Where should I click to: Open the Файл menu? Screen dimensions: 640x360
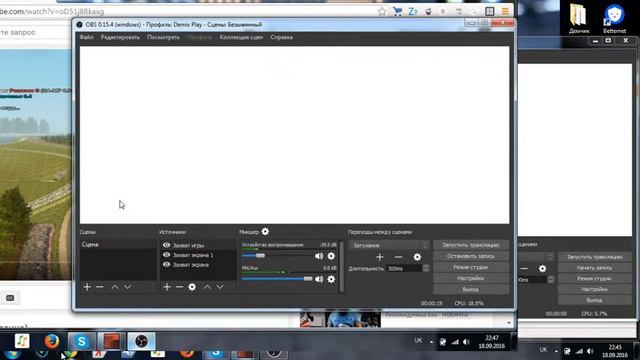[87, 37]
